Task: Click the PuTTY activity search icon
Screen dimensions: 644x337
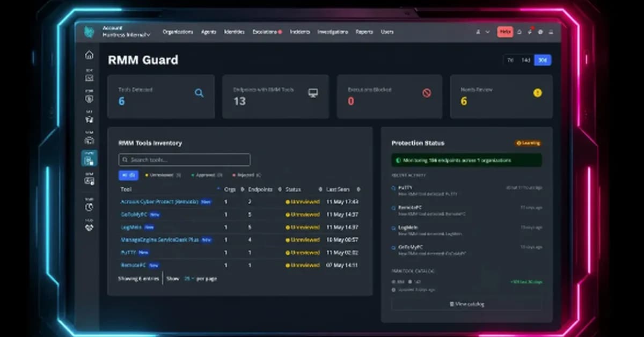Action: [394, 188]
